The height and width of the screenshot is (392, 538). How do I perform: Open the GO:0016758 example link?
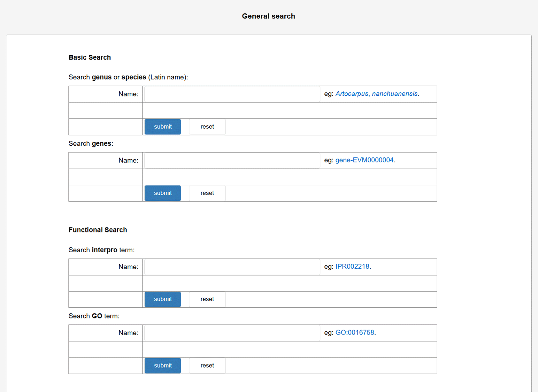(x=354, y=333)
